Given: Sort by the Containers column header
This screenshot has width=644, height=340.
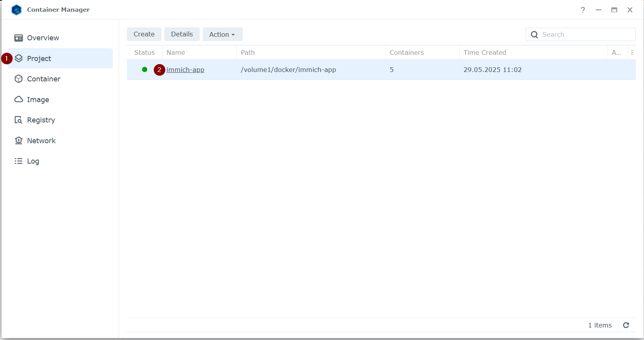Looking at the screenshot, I should tap(422, 52).
